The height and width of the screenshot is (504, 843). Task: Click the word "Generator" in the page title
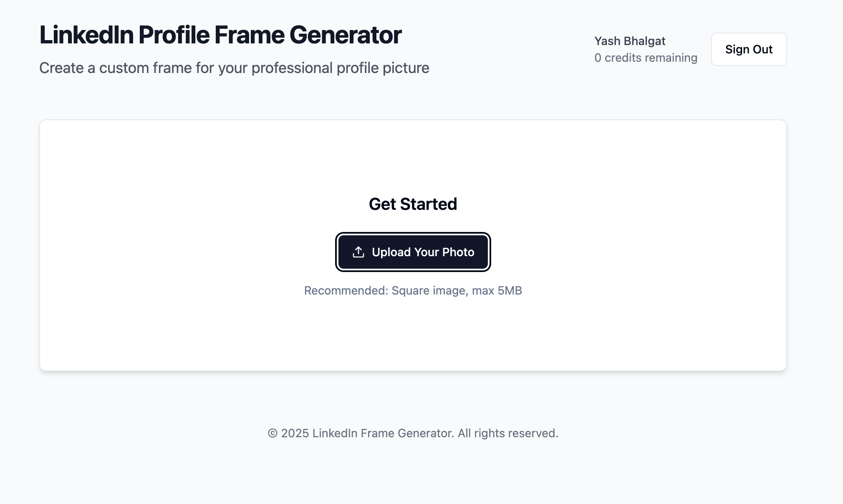tap(346, 35)
